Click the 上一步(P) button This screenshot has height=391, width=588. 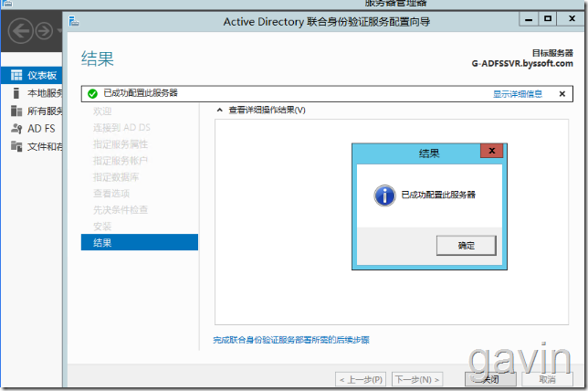coord(361,379)
